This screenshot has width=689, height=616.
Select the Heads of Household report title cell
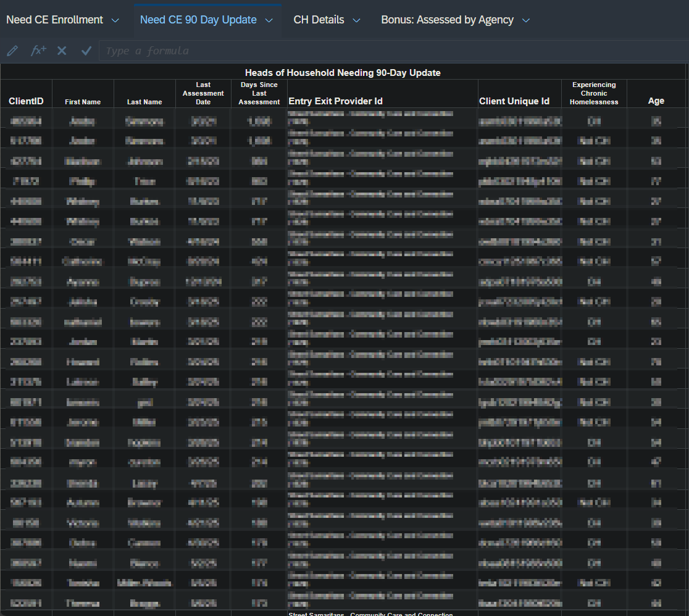click(x=343, y=73)
